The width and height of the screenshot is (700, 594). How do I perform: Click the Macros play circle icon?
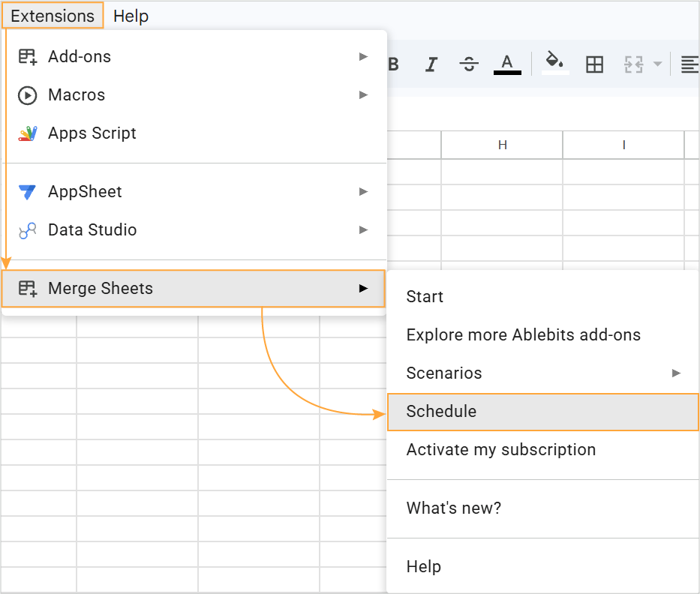(x=28, y=95)
